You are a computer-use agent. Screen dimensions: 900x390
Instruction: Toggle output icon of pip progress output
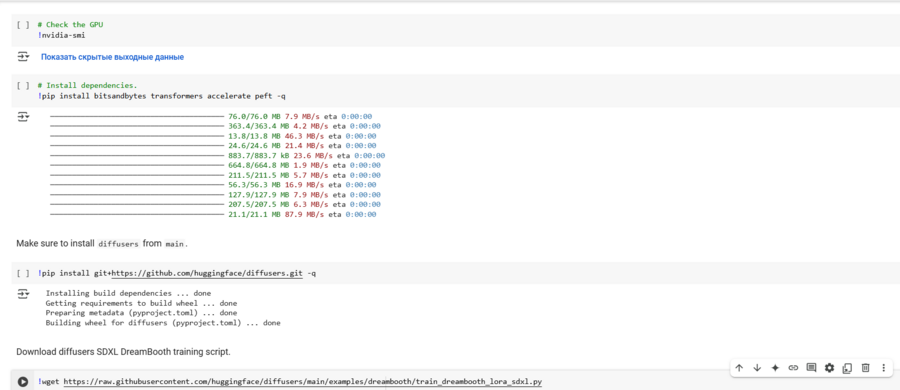(x=22, y=117)
